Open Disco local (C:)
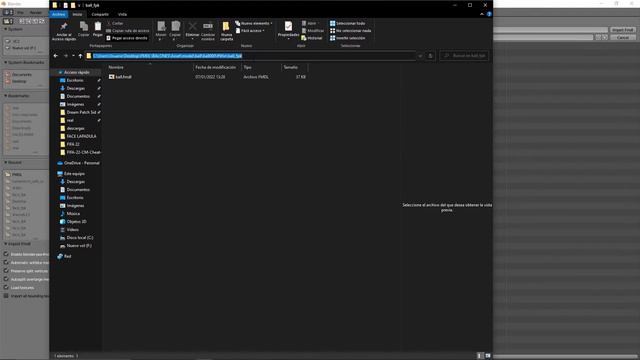Screen dimensions: 640x360 [80, 238]
